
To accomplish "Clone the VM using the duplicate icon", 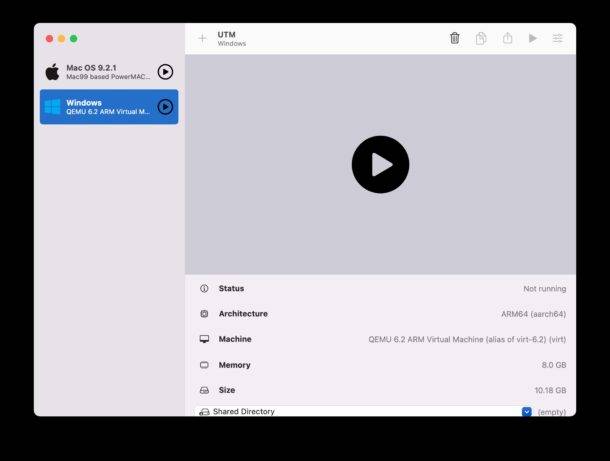I will pos(481,38).
